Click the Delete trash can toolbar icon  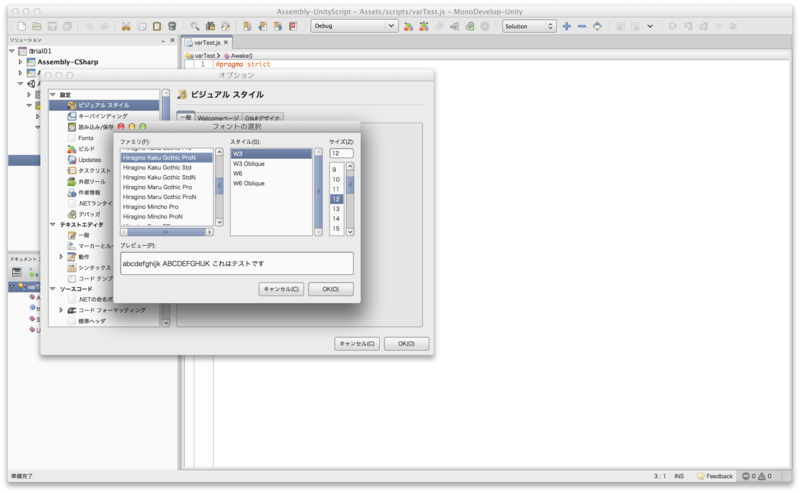tap(172, 26)
